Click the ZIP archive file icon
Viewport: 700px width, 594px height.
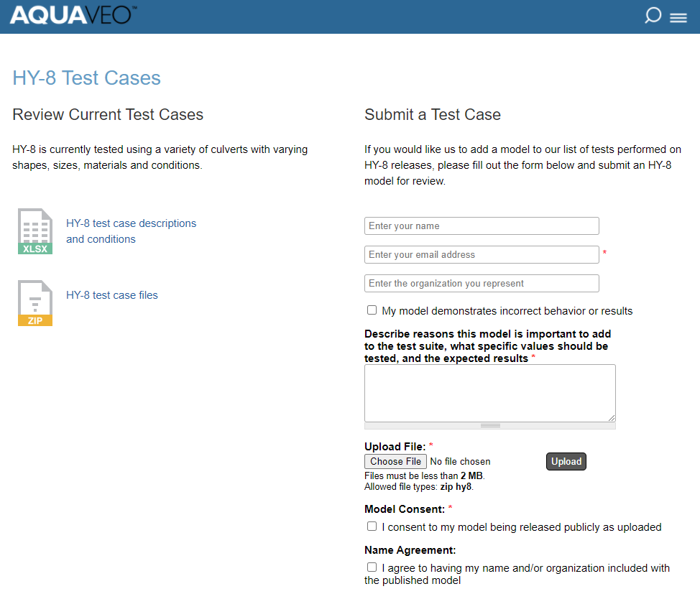(35, 303)
